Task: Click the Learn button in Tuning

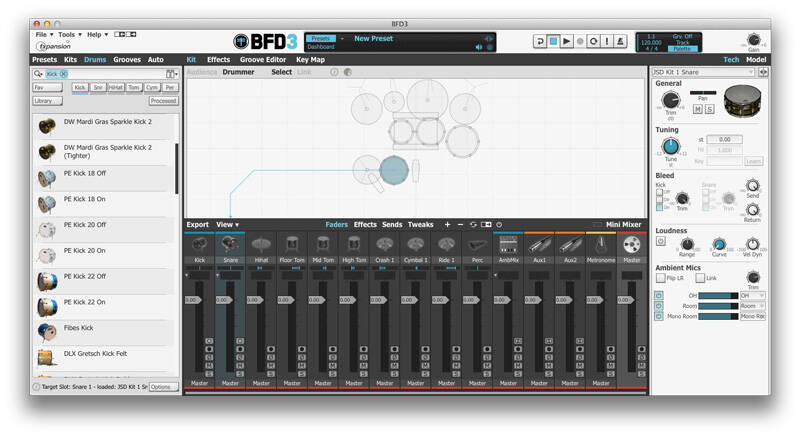Action: pyautogui.click(x=753, y=161)
